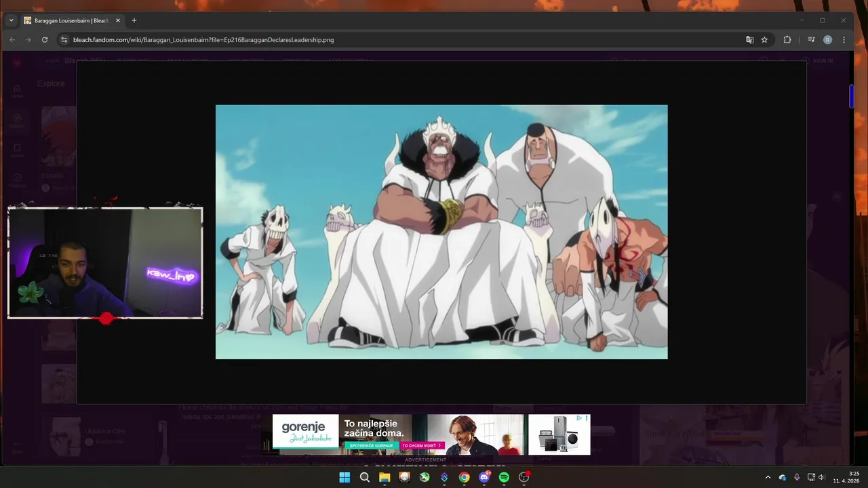This screenshot has width=868, height=488.
Task: Open OBS Studio from the taskbar
Action: tap(524, 477)
